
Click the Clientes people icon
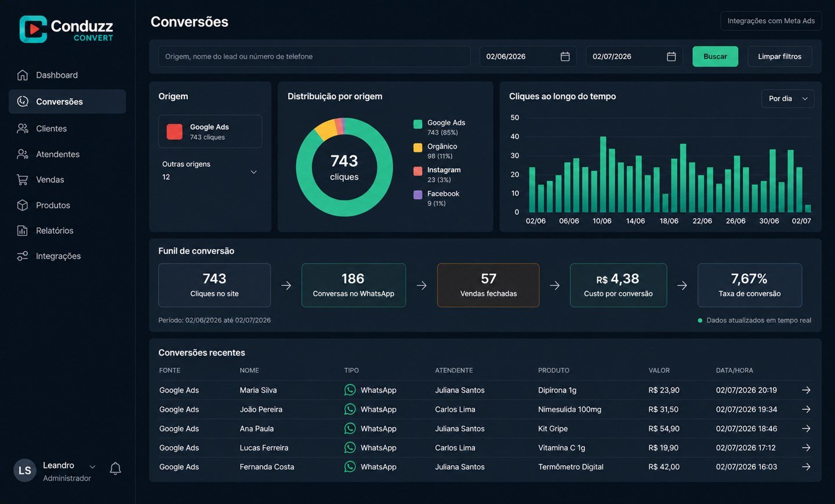[x=23, y=128]
